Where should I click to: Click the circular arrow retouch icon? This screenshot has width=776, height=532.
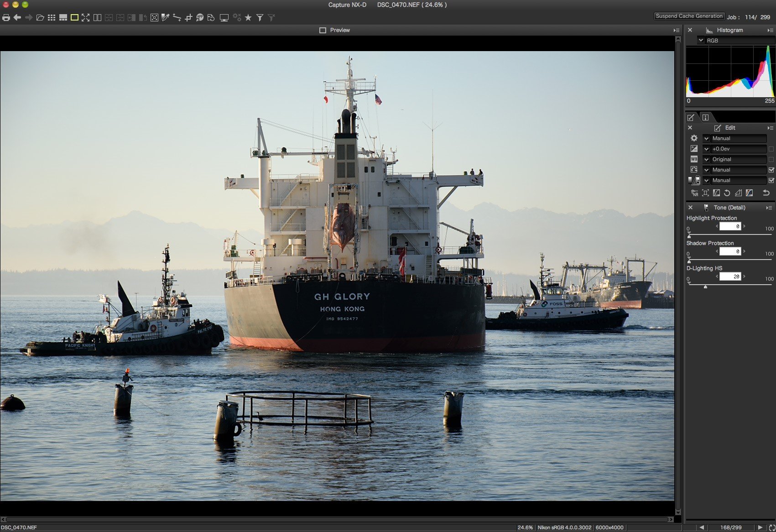(727, 193)
